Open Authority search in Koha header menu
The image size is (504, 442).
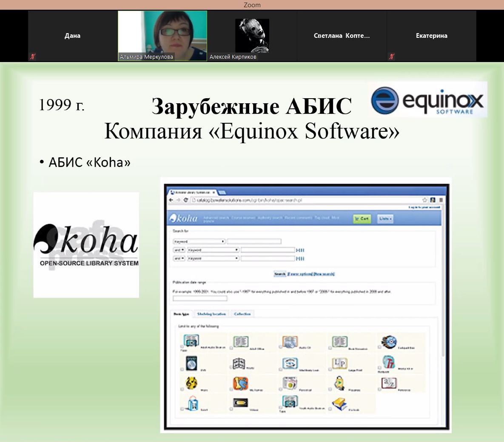tap(270, 218)
